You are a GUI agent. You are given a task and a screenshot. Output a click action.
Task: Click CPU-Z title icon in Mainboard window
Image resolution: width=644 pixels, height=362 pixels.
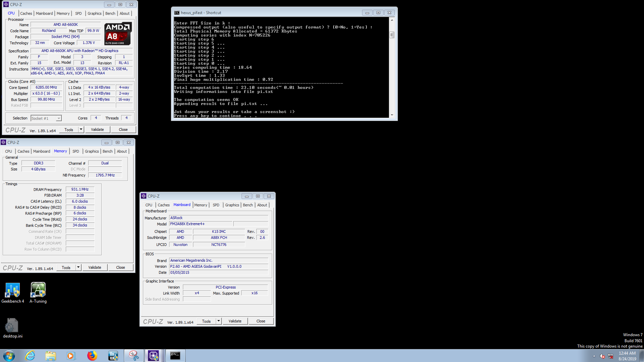(144, 196)
